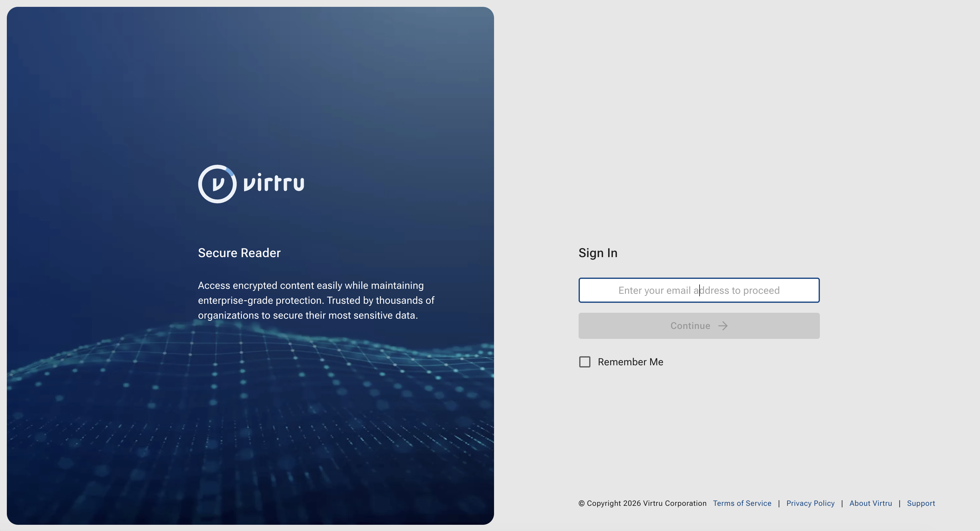Click the Copyright 2026 Virtru Corporation text

(642, 503)
